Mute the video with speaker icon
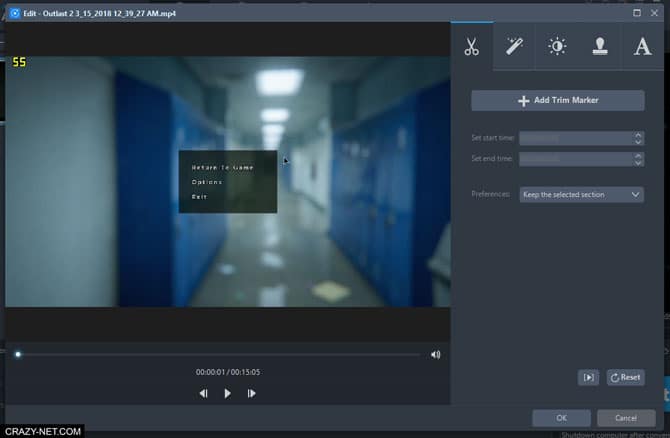 pos(435,355)
